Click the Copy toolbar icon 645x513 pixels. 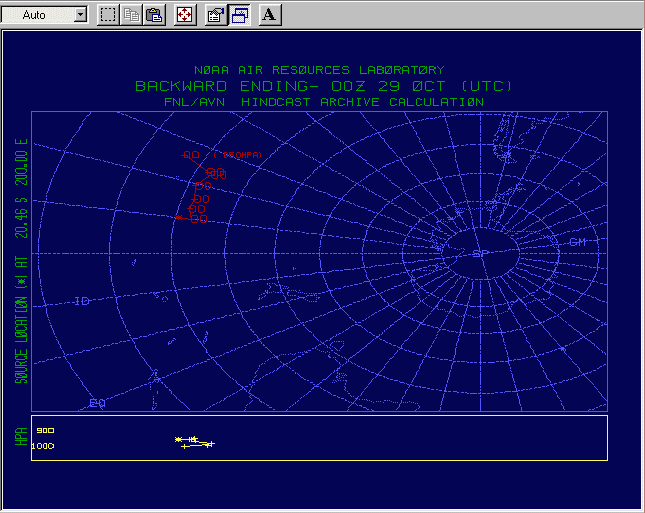click(x=131, y=15)
